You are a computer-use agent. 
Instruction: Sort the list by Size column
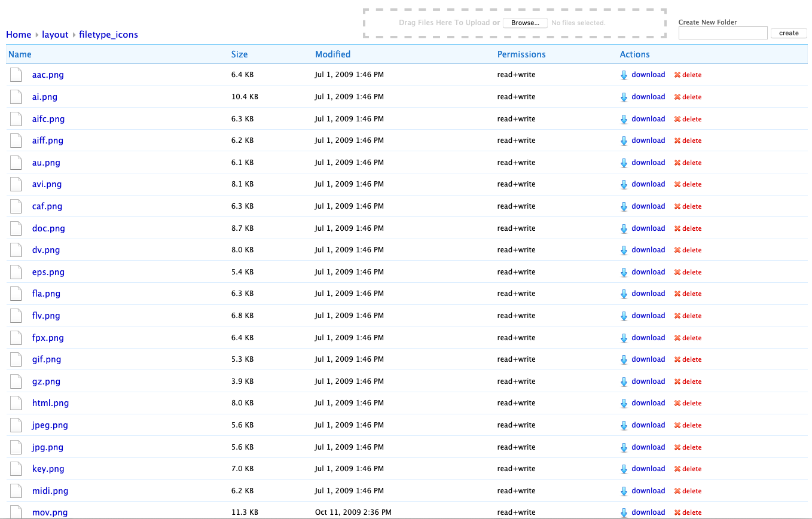239,54
